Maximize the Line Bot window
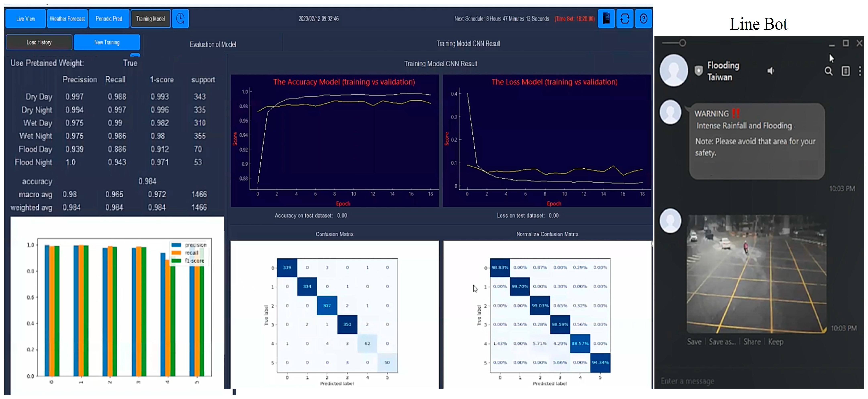Screen dimensions: 868x399 (x=846, y=43)
